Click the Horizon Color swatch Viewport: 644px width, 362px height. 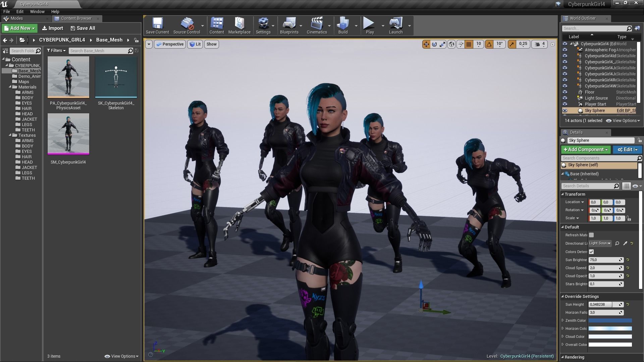coord(610,328)
